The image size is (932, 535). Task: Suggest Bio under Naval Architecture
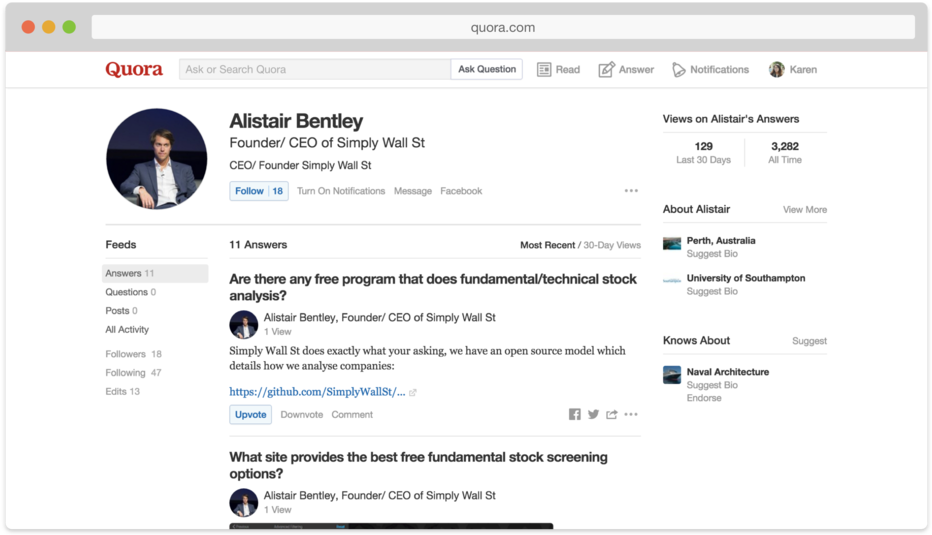click(x=712, y=385)
